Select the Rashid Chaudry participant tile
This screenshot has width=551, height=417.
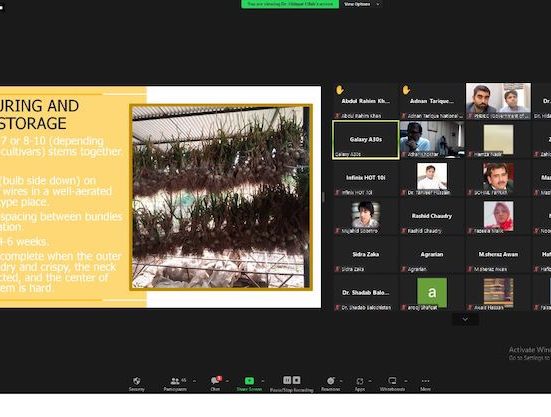(432, 216)
